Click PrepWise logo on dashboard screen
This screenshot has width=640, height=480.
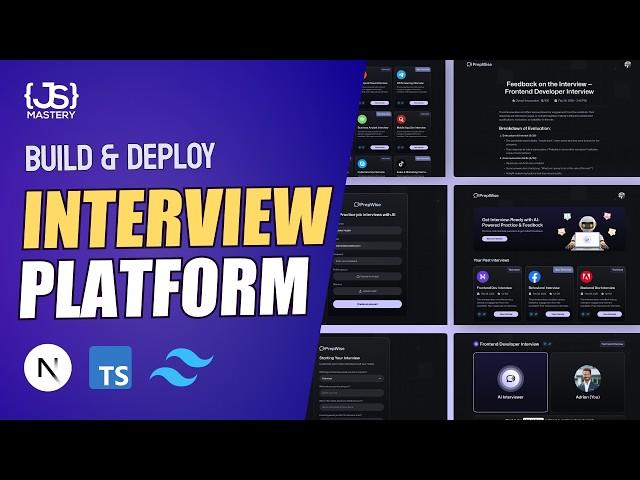486,196
